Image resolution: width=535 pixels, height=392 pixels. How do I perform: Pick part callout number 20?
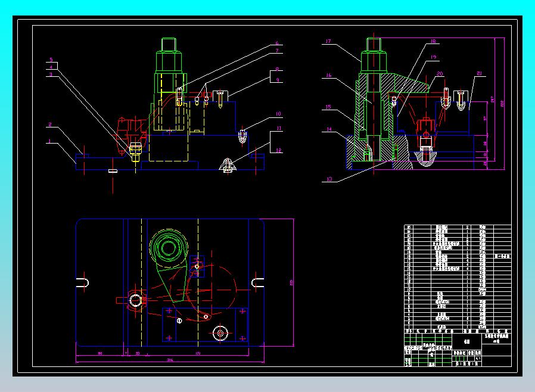pyautogui.click(x=440, y=74)
